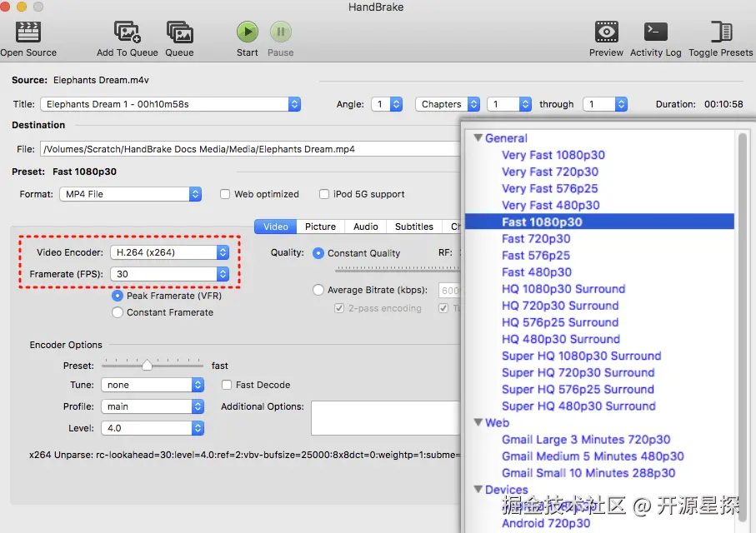Viewport: 756px width, 533px height.
Task: Select the Very Fast 576p25 preset
Action: click(x=549, y=189)
